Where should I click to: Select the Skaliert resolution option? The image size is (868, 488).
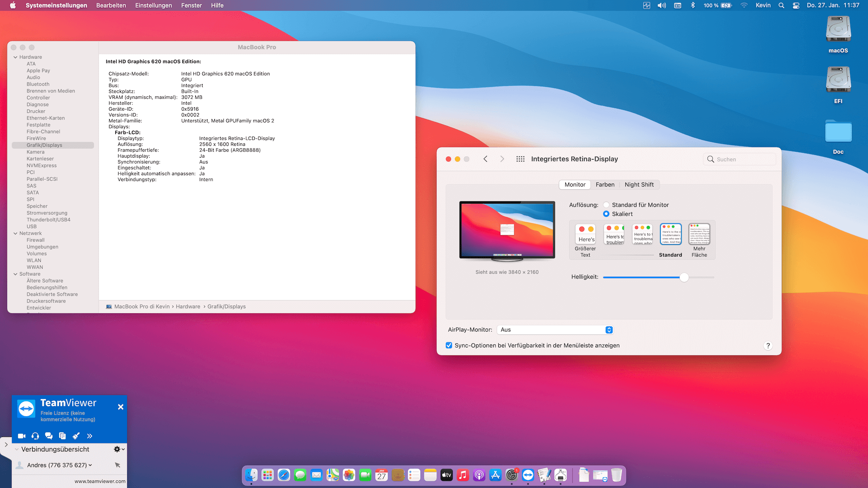(606, 214)
